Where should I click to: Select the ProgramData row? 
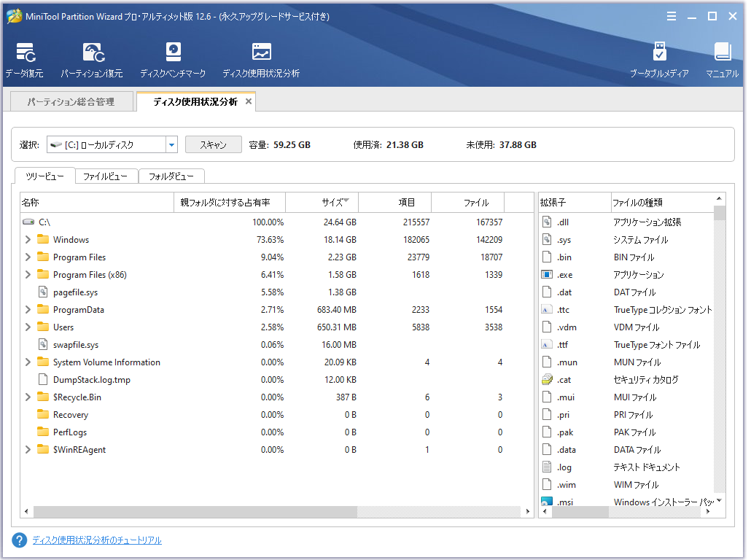(x=277, y=309)
